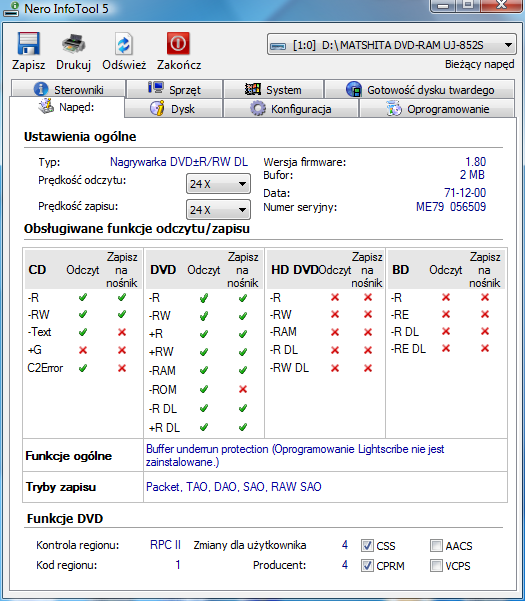Click the Funkcje ogólne row label
This screenshot has width=525, height=601.
(69, 456)
